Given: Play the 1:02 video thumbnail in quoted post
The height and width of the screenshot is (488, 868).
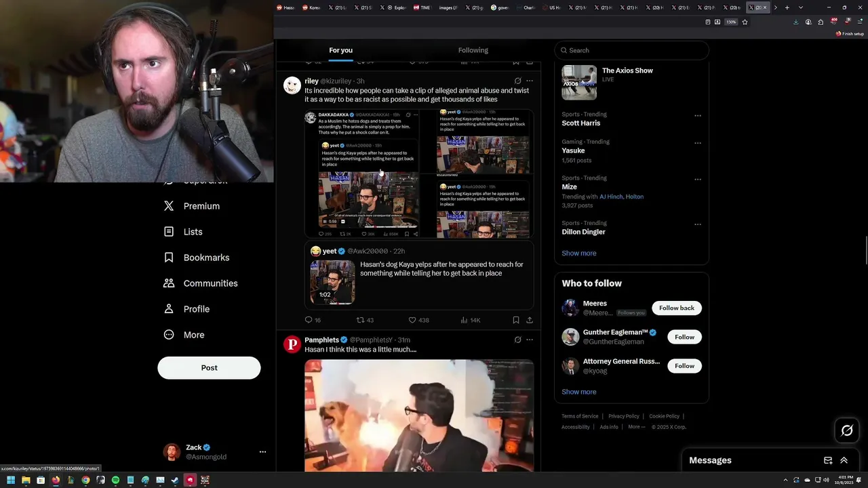Looking at the screenshot, I should pyautogui.click(x=332, y=282).
